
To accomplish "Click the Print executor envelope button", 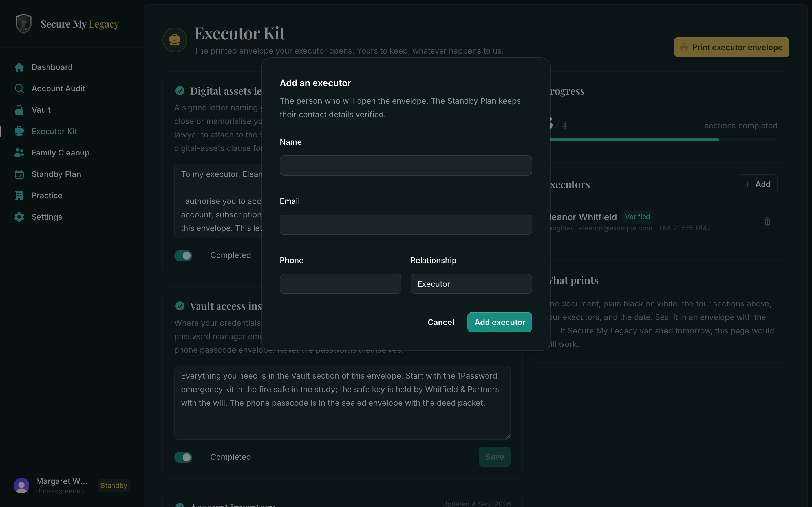I will [x=731, y=47].
